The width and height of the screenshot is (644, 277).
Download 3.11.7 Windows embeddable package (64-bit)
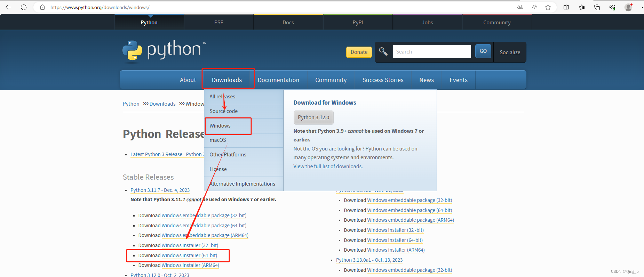(x=204, y=226)
